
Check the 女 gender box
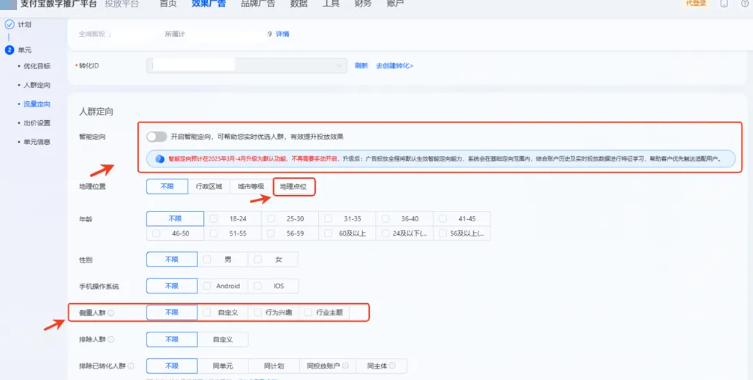258,259
